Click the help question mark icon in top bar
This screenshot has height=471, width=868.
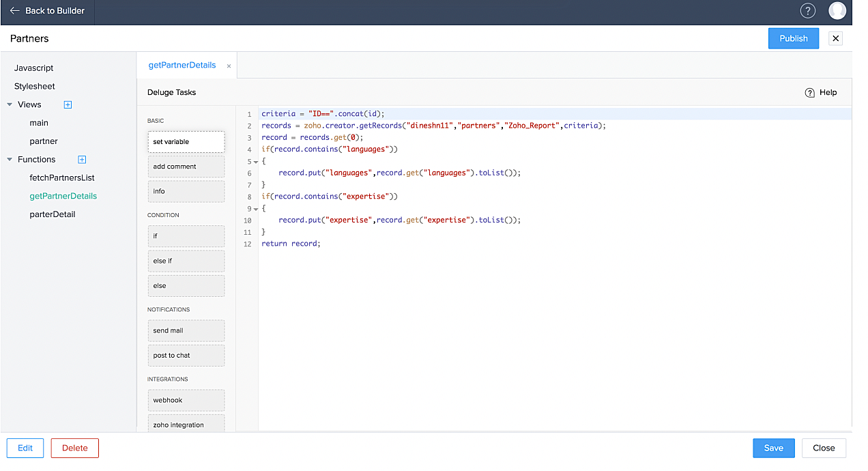tap(808, 11)
